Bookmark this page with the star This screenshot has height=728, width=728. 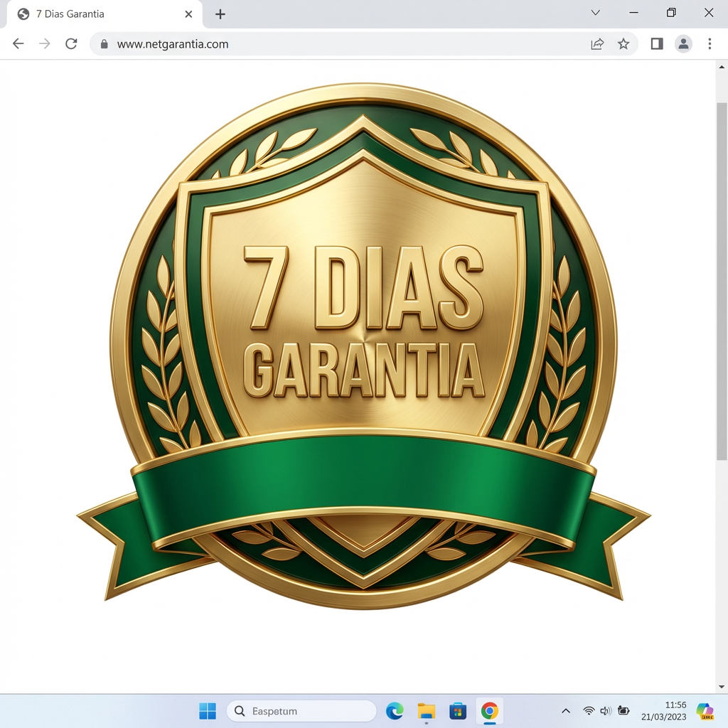pyautogui.click(x=623, y=43)
